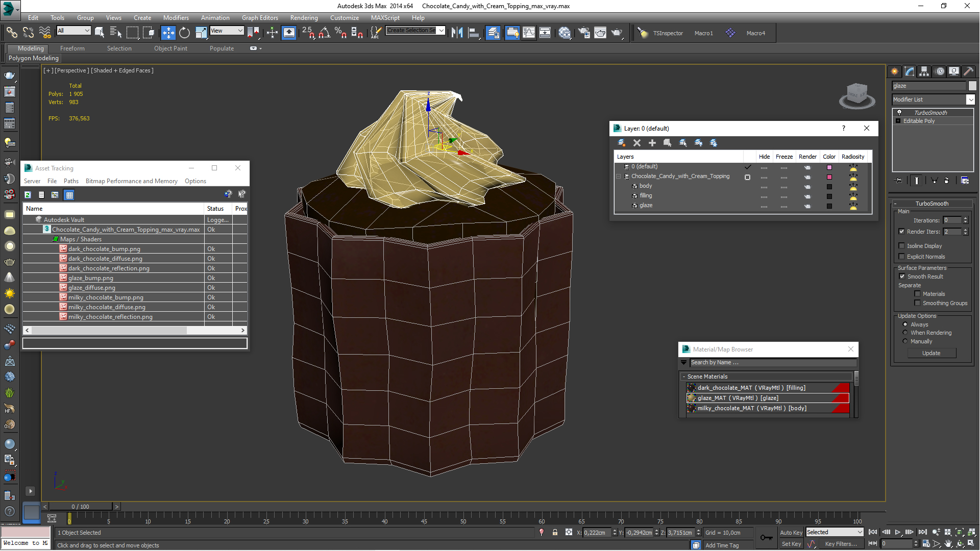Click Select Highlighted Objects icon in Layer dialog
Screen dimensions: 980x551
667,143
